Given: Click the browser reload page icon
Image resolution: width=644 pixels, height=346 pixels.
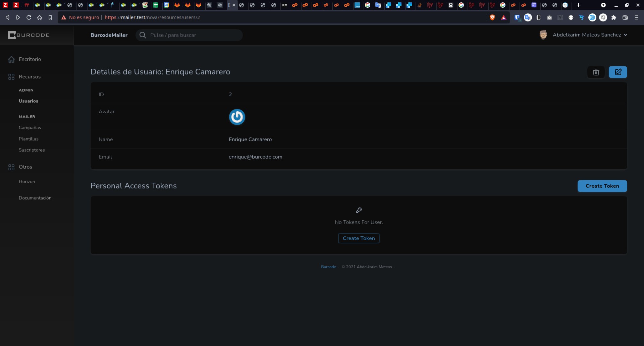Looking at the screenshot, I should click(29, 17).
